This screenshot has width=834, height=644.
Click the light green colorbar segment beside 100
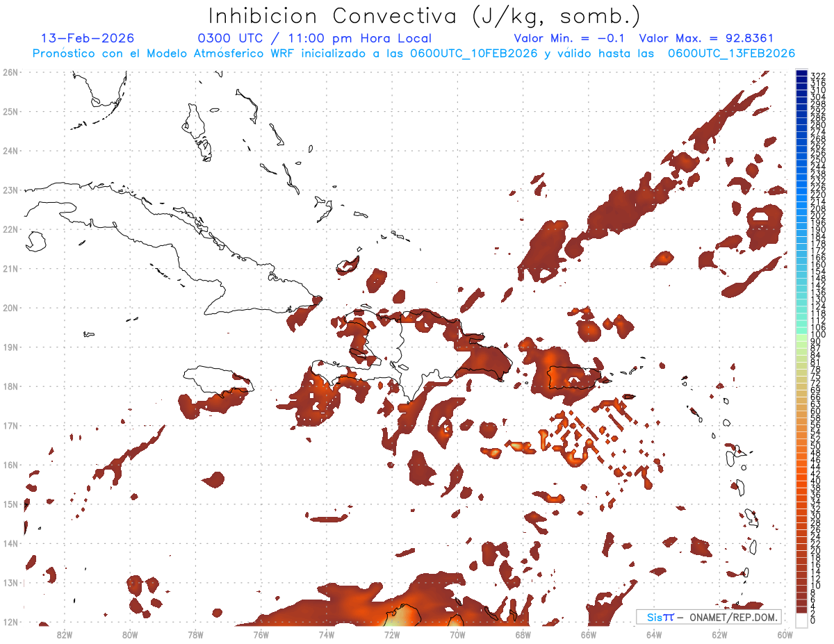[801, 338]
